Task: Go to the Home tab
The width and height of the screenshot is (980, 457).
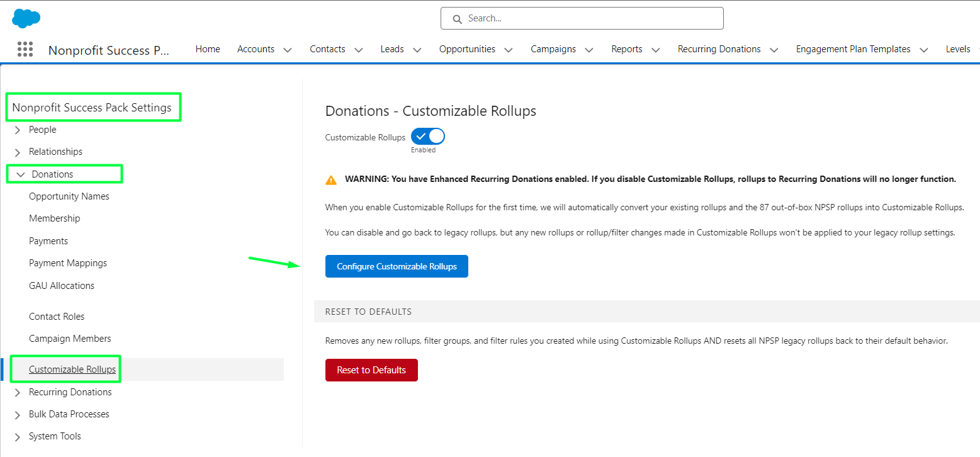Action: tap(208, 49)
